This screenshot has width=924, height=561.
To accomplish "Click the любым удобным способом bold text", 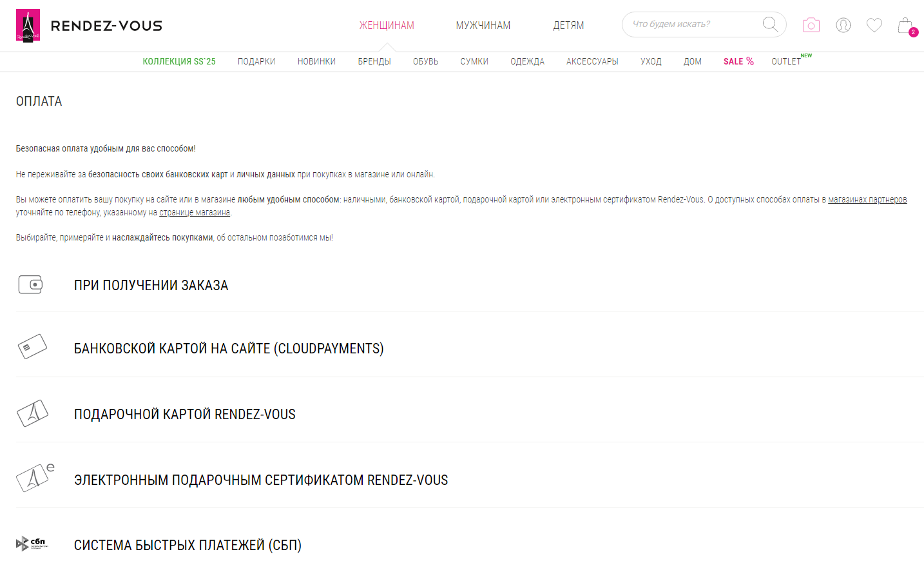I will pos(288,199).
